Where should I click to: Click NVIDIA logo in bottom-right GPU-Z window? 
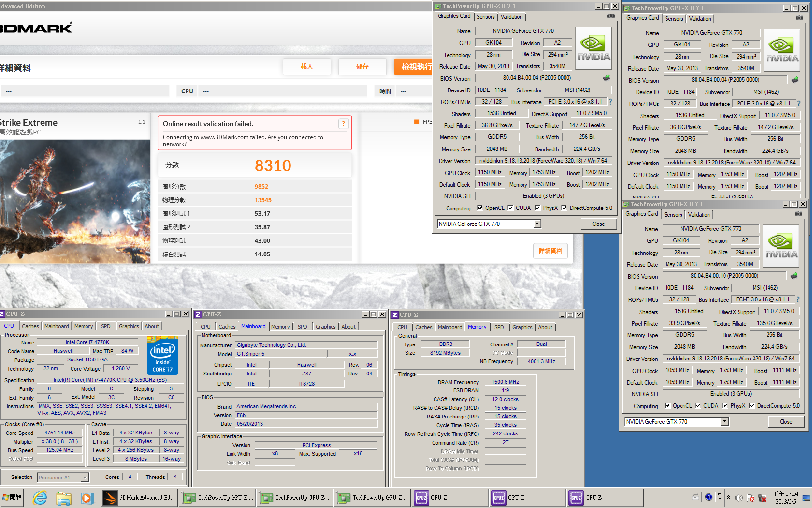(x=781, y=246)
